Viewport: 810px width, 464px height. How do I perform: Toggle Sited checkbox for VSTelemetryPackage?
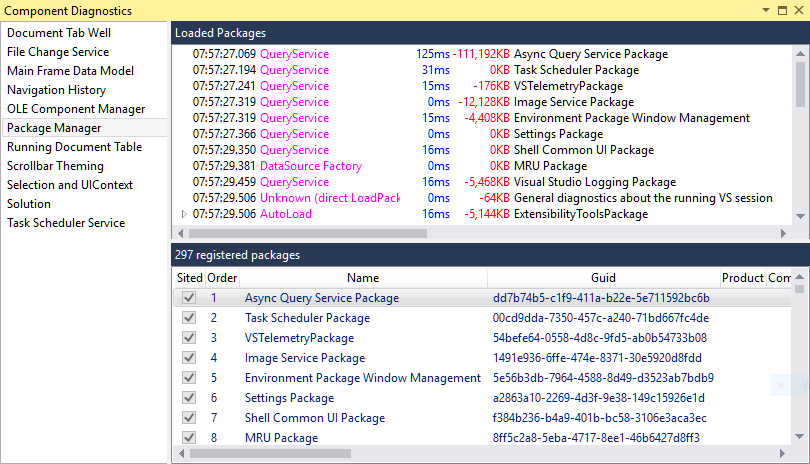tap(189, 338)
